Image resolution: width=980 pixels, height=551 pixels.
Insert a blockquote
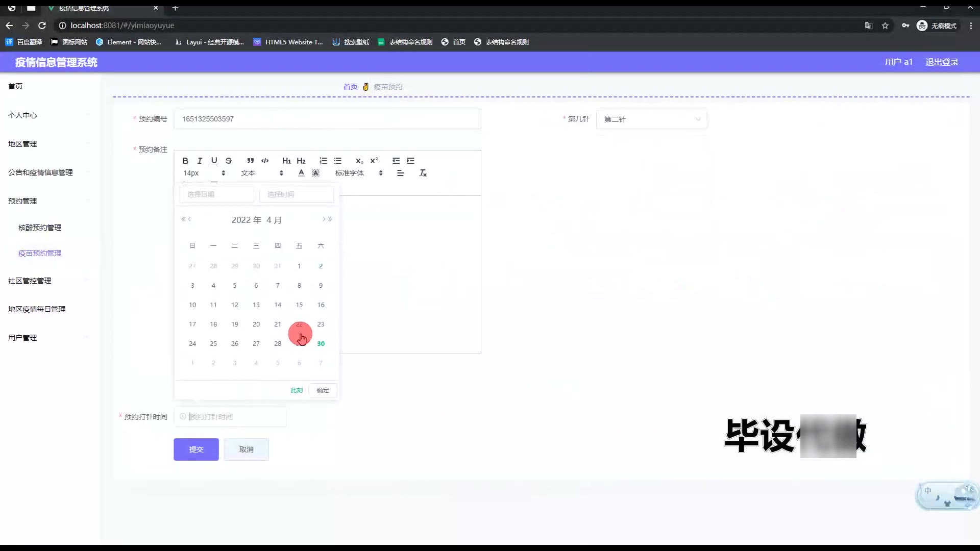tap(250, 161)
